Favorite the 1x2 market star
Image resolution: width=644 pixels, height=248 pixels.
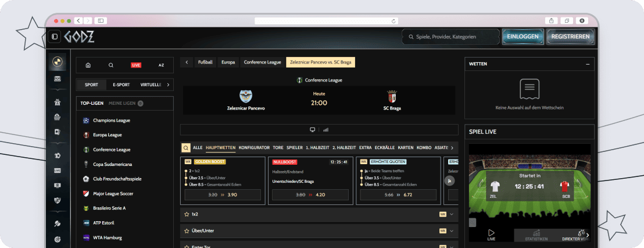pos(187,214)
